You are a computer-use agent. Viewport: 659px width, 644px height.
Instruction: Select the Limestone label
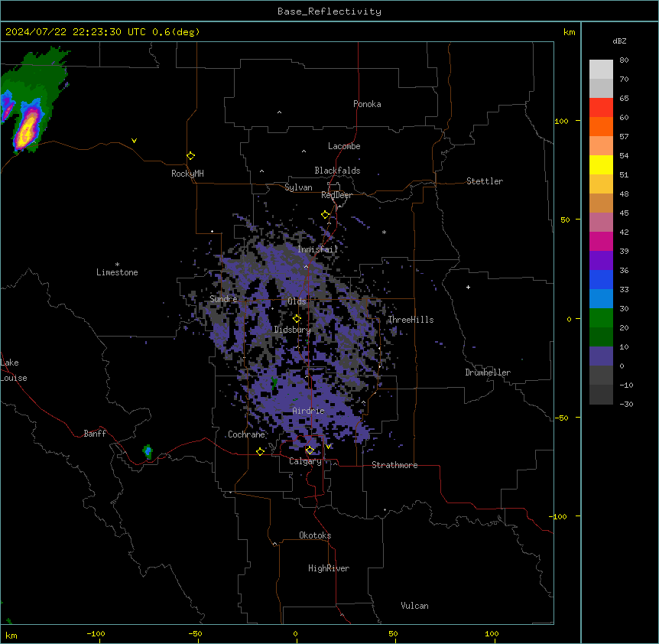pyautogui.click(x=117, y=272)
